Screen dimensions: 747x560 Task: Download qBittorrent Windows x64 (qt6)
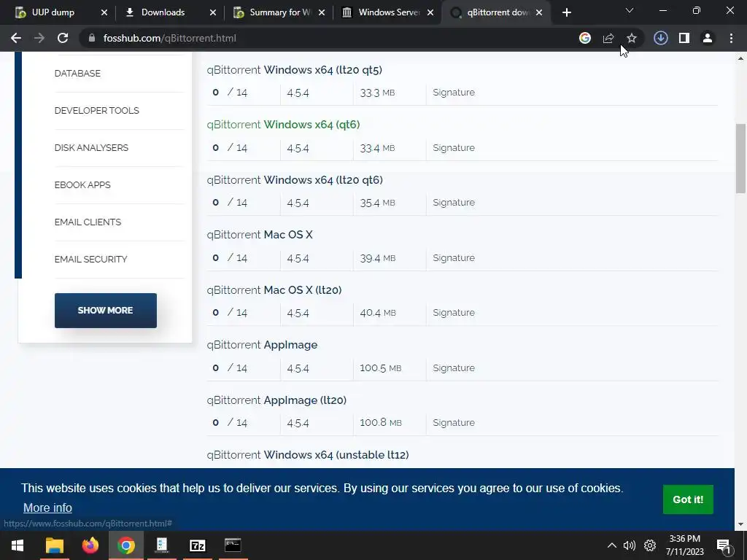coord(284,125)
